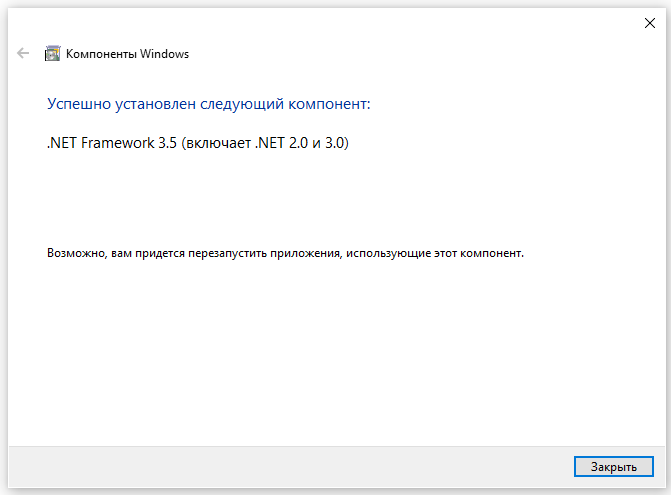Viewport: 671px width, 495px height.
Task: Click the words этот компонент ending the notice
Action: 478,253
